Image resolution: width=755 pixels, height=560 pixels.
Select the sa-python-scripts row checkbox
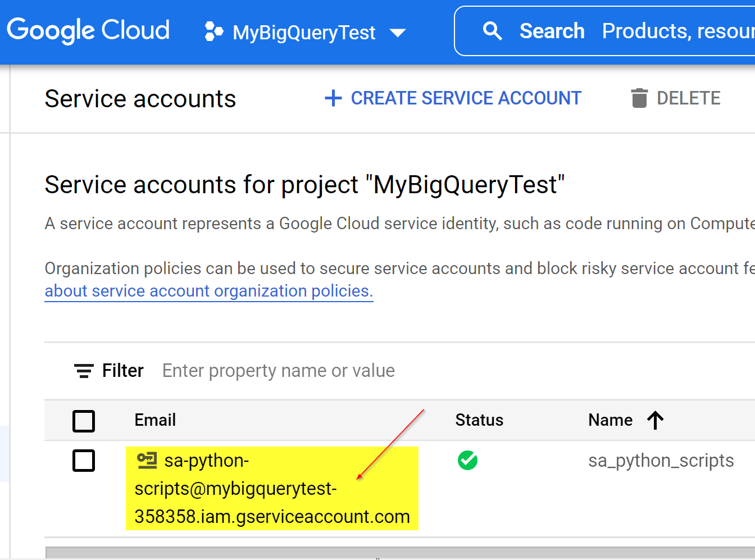[x=84, y=461]
